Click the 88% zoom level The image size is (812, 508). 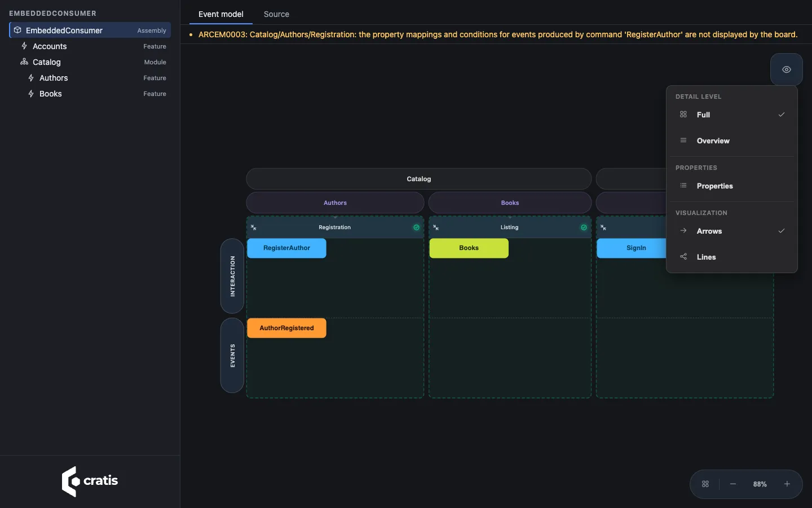click(x=760, y=484)
